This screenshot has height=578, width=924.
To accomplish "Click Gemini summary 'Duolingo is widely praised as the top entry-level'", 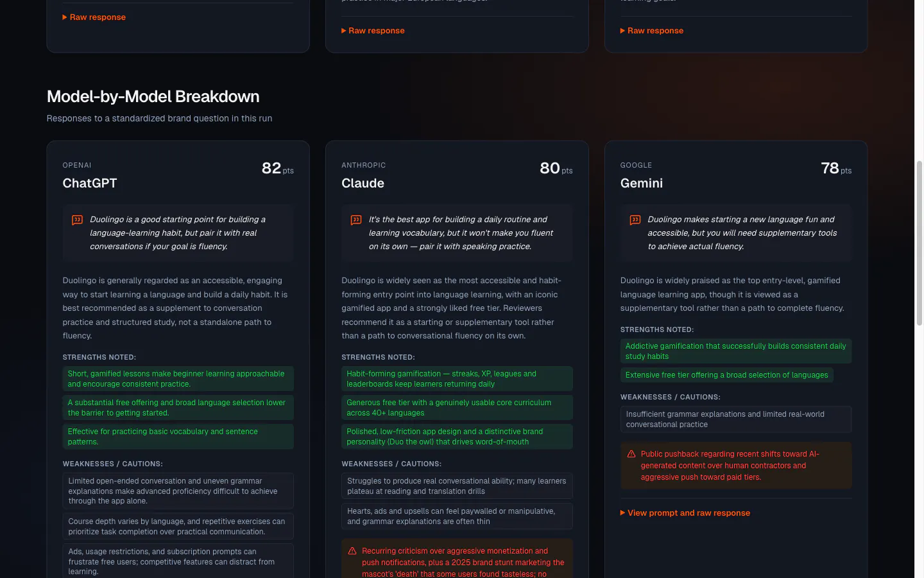I will tap(732, 294).
